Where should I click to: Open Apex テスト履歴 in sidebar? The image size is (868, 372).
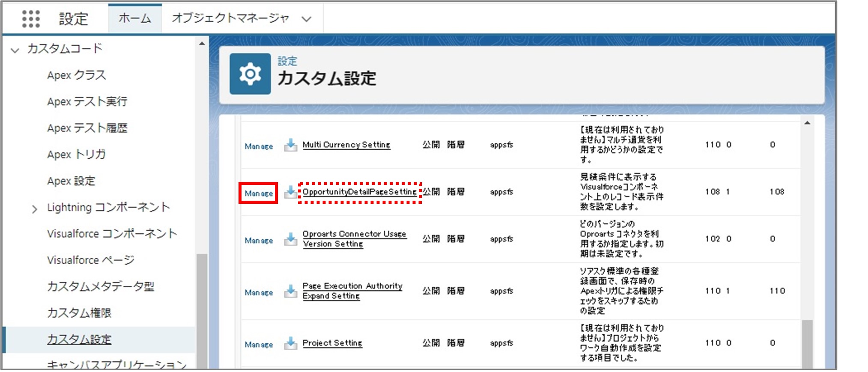[x=87, y=128]
